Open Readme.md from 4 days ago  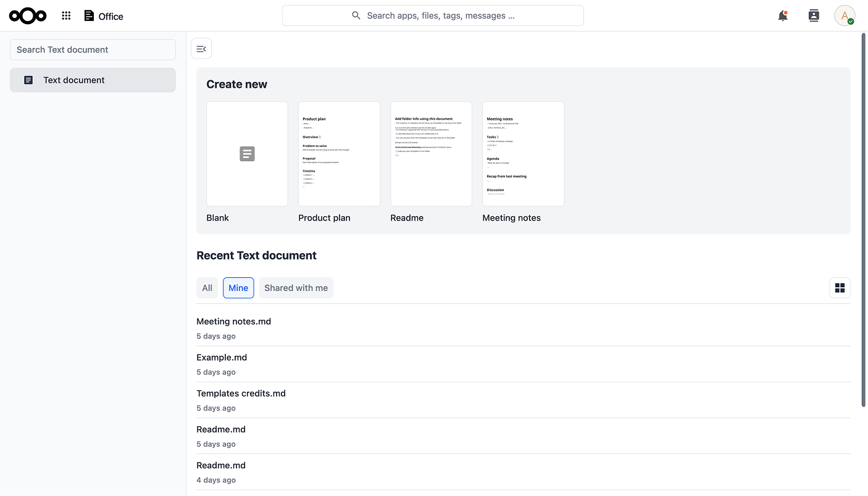click(x=523, y=472)
